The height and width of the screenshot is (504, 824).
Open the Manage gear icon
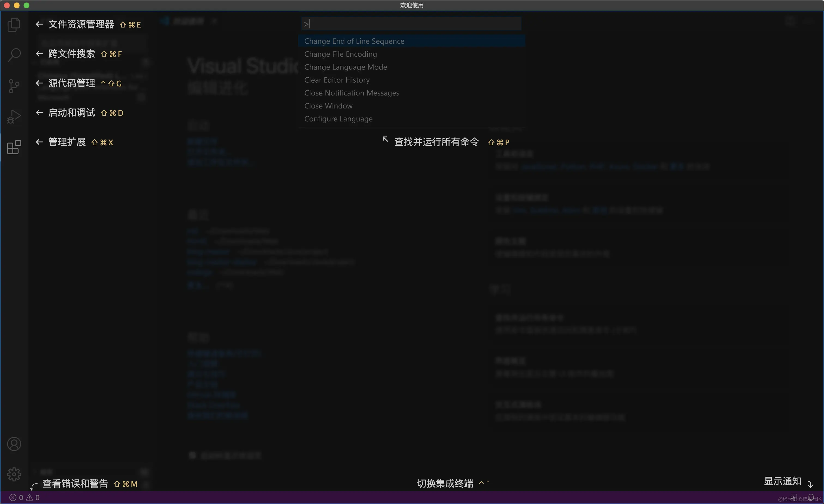click(14, 474)
